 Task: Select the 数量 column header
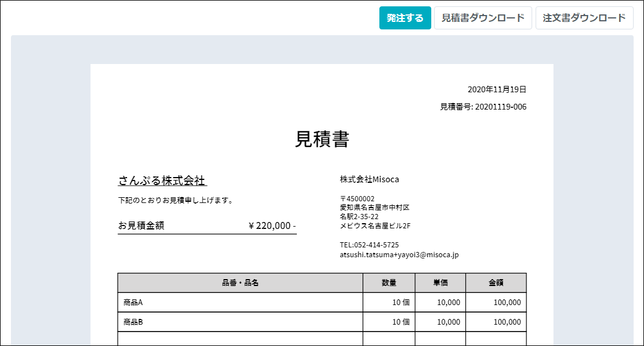[x=389, y=283]
